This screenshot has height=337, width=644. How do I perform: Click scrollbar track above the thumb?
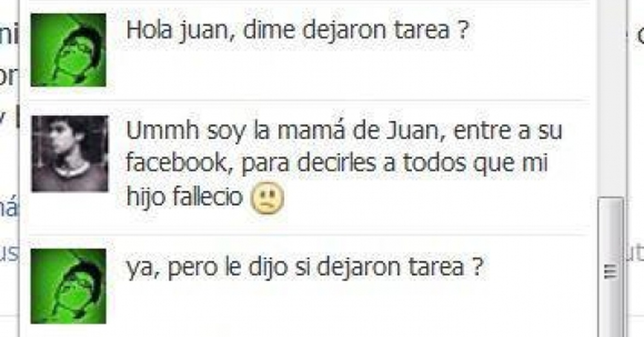(x=611, y=99)
